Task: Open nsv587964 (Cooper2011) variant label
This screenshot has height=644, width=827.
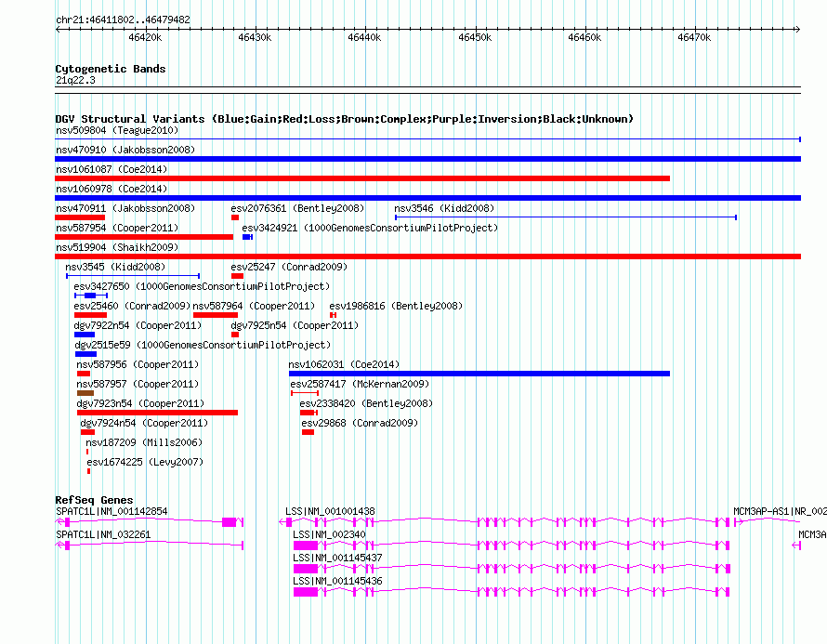Action: pyautogui.click(x=254, y=306)
